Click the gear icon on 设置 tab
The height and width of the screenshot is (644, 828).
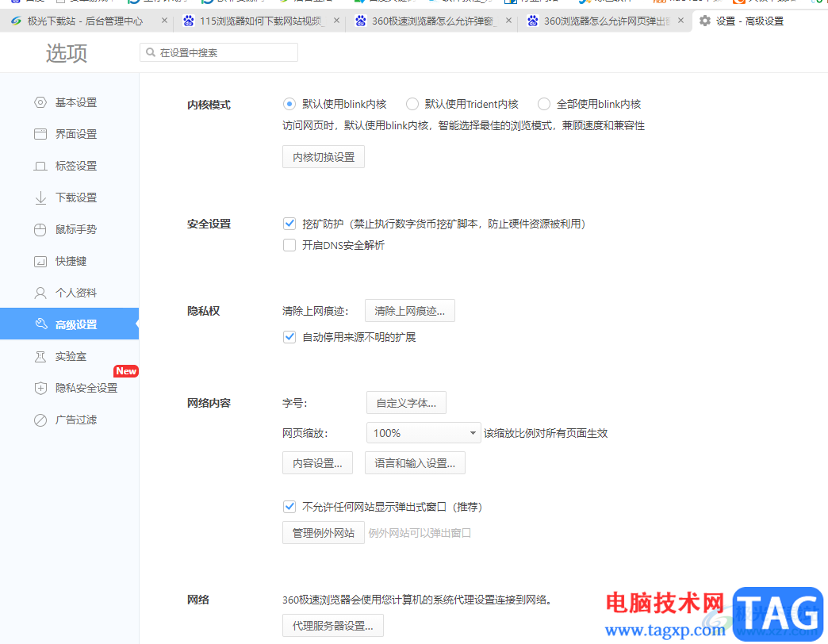point(705,21)
